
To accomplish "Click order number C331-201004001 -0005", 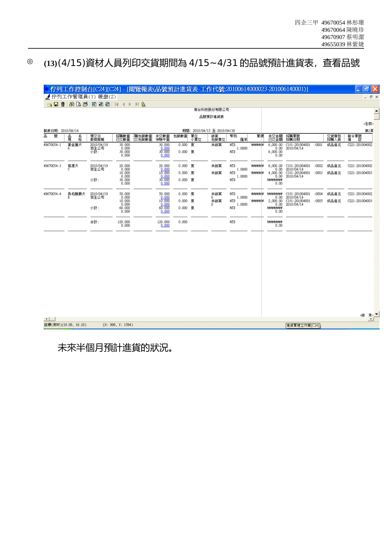I will [304, 201].
